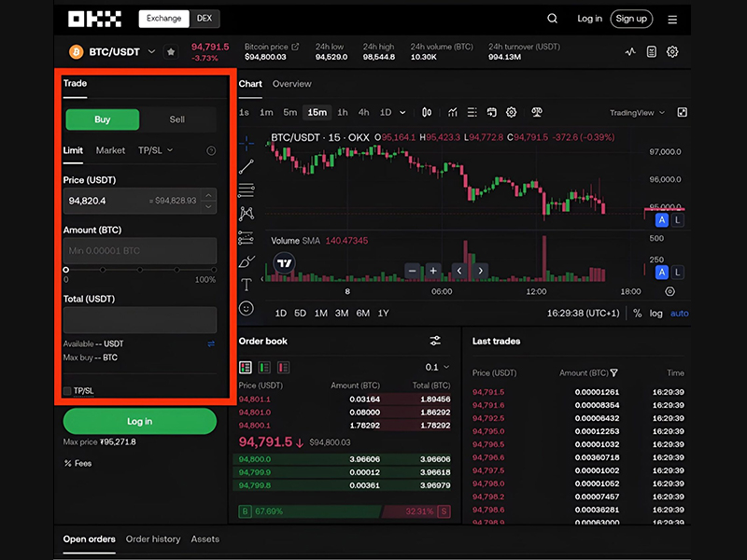Increase price with stepper up arrow
This screenshot has width=747, height=560.
[208, 195]
